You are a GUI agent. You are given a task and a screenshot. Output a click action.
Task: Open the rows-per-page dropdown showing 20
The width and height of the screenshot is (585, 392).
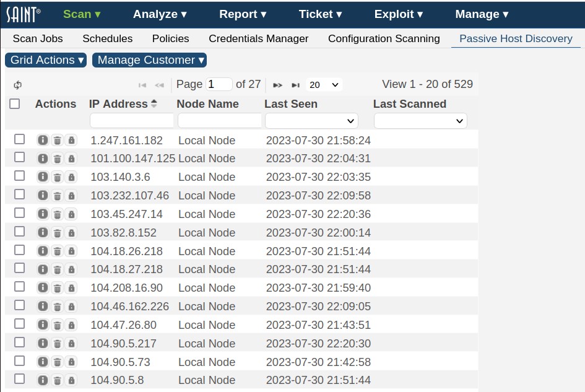[324, 85]
